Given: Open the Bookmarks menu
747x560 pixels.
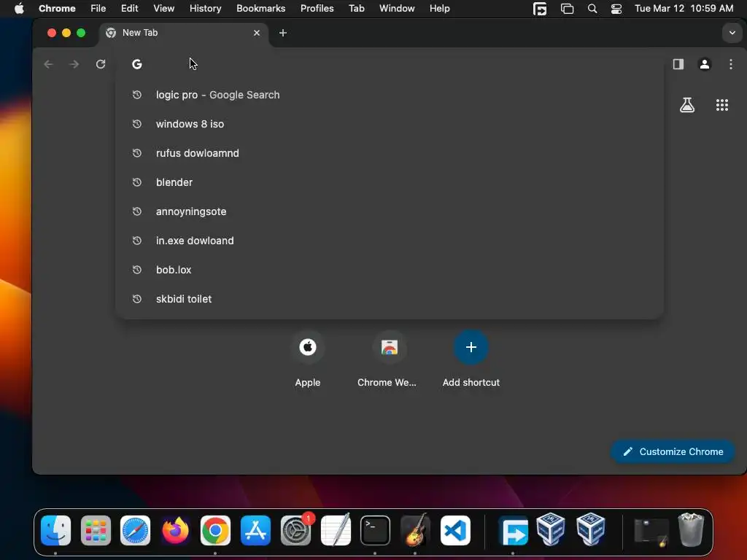Looking at the screenshot, I should (x=260, y=9).
